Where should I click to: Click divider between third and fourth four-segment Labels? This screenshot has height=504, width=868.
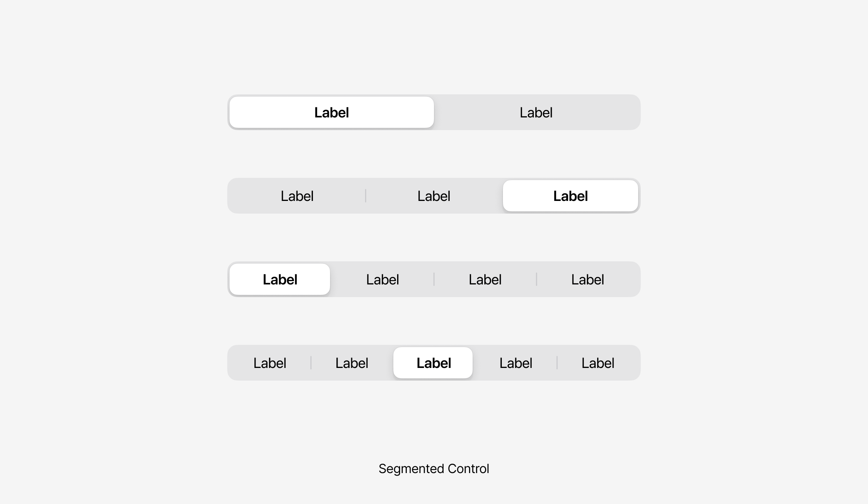536,279
